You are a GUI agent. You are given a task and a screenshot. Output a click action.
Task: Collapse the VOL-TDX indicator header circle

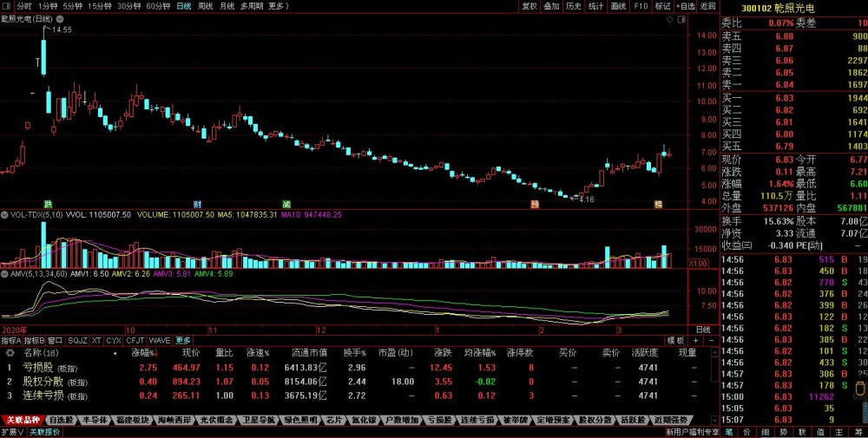[x=4, y=214]
